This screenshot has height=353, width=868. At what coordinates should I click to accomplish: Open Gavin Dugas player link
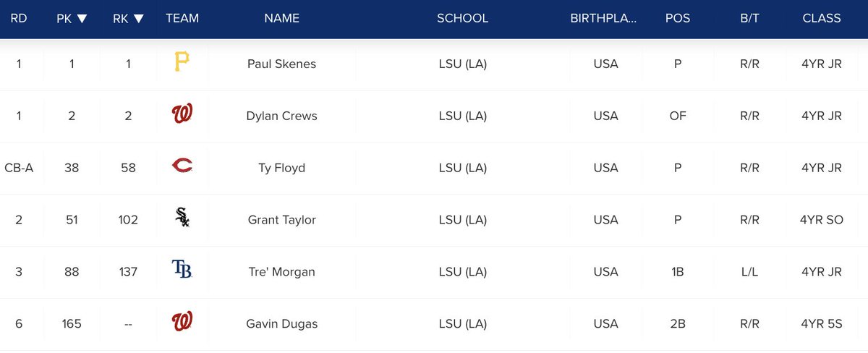[282, 324]
